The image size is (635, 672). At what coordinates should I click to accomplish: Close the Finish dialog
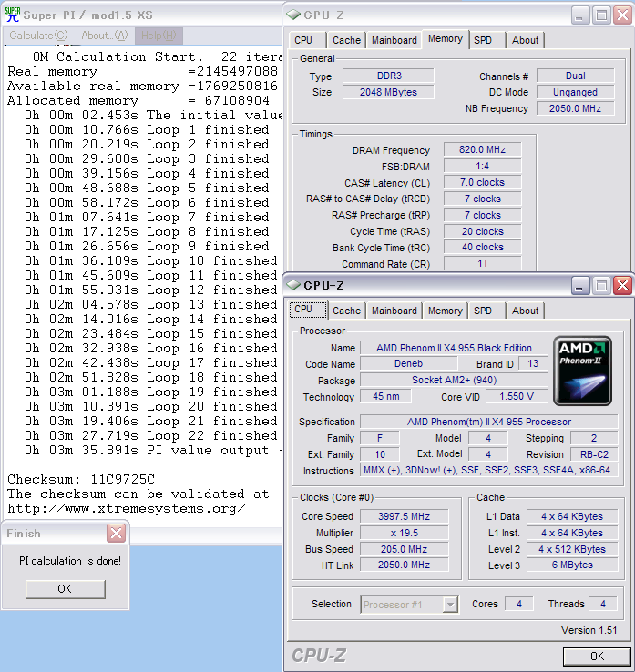point(117,534)
